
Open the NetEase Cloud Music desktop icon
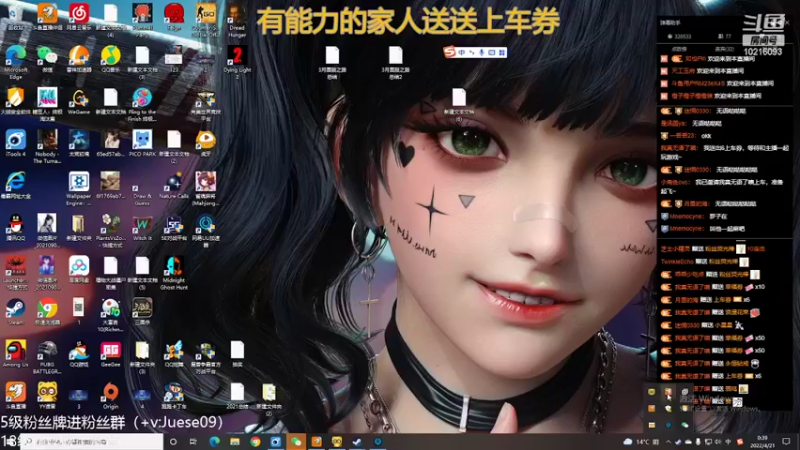point(79,17)
